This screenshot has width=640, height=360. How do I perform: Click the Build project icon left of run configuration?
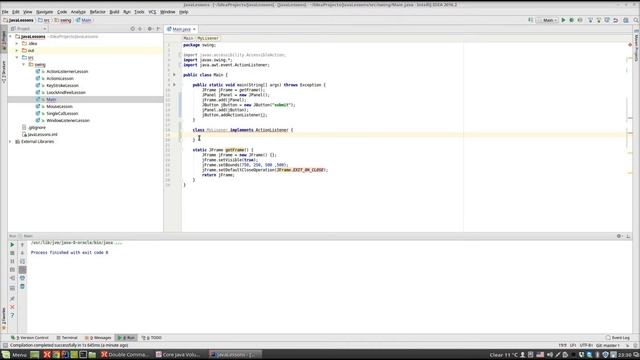pyautogui.click(x=531, y=20)
